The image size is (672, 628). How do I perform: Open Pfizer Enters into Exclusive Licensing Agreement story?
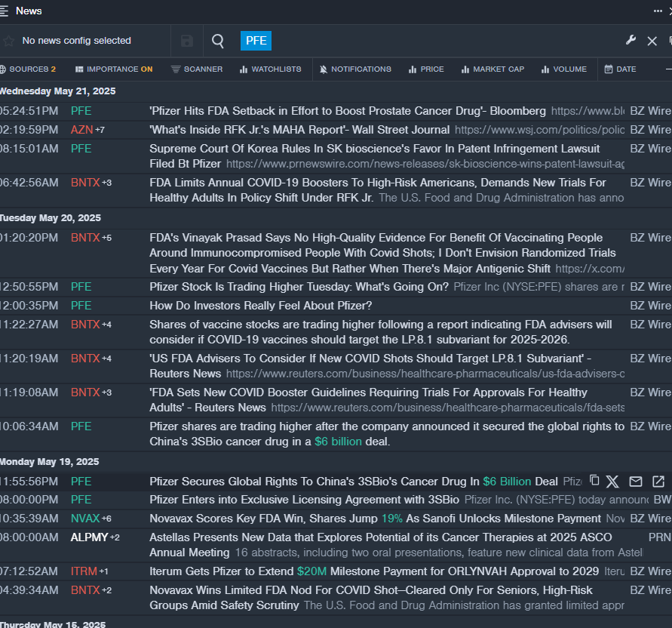(304, 500)
